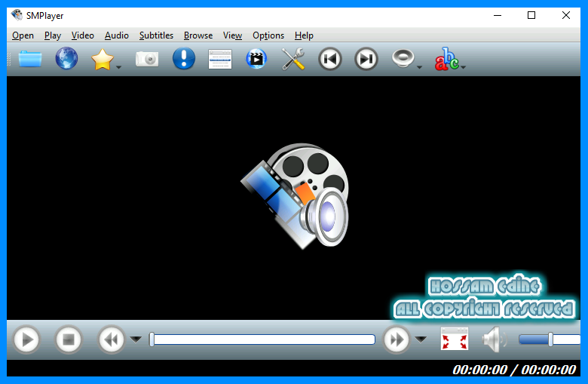
Task: Show file information via exclamation icon
Action: (x=184, y=59)
